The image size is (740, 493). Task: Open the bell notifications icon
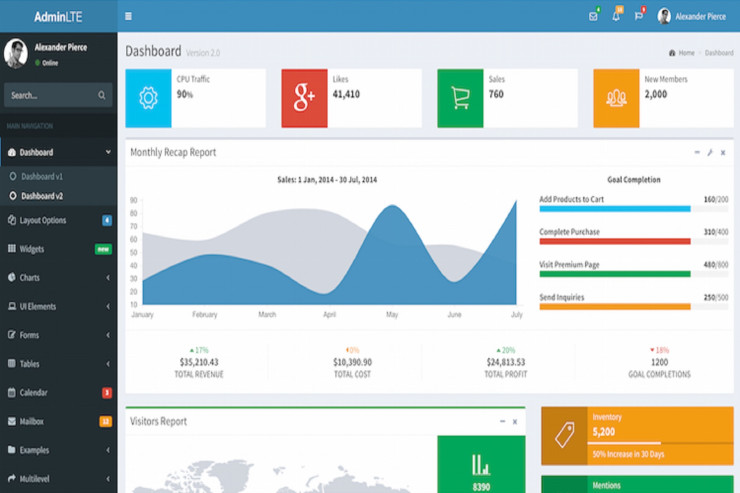point(616,16)
